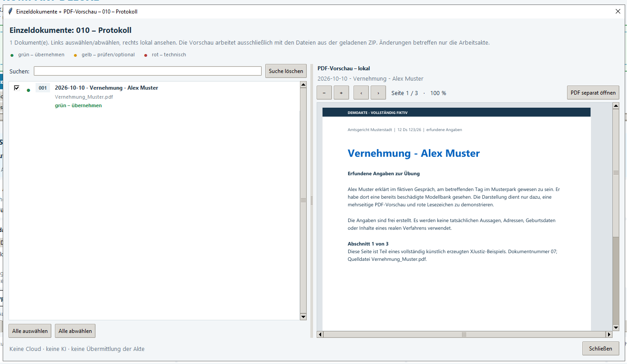627x364 pixels.
Task: Go to previous PDF page arrow
Action: pyautogui.click(x=361, y=93)
